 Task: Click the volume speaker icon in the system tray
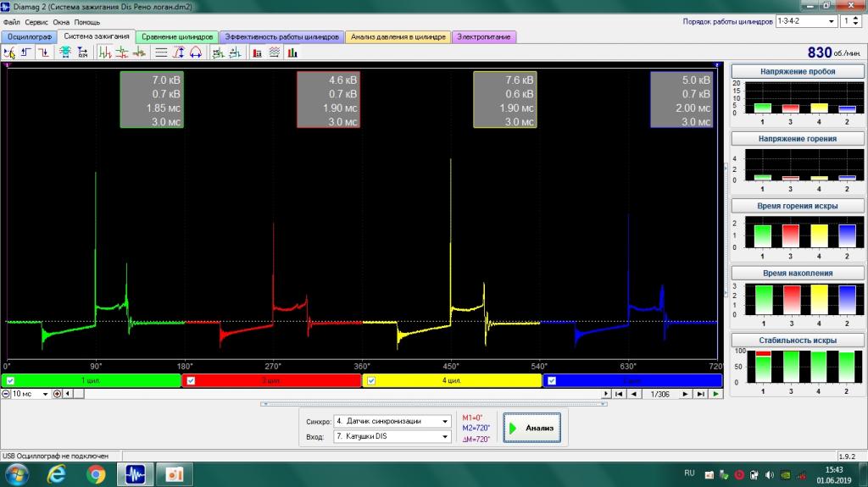[x=770, y=475]
